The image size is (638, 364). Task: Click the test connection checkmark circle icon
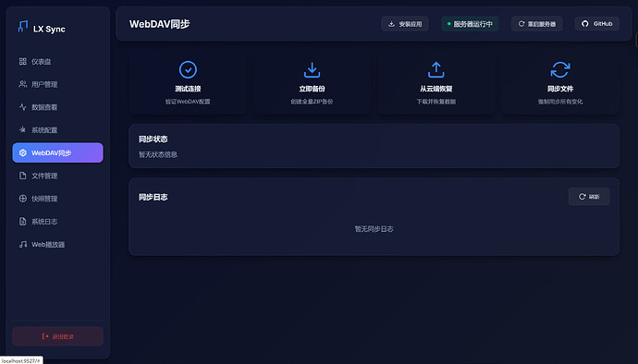click(188, 69)
